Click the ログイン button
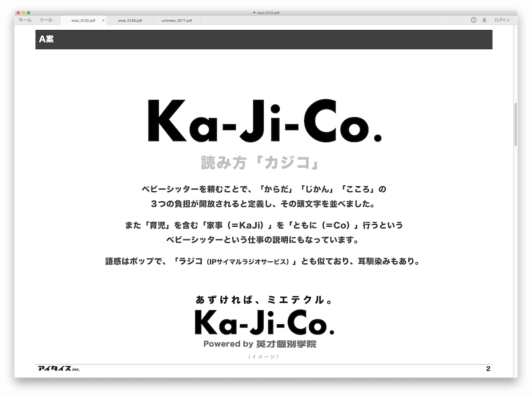 tap(502, 20)
